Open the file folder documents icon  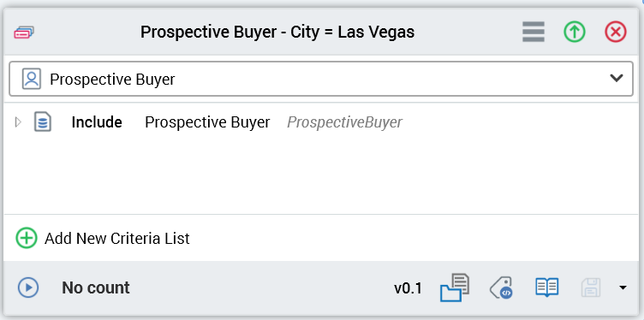coord(455,287)
